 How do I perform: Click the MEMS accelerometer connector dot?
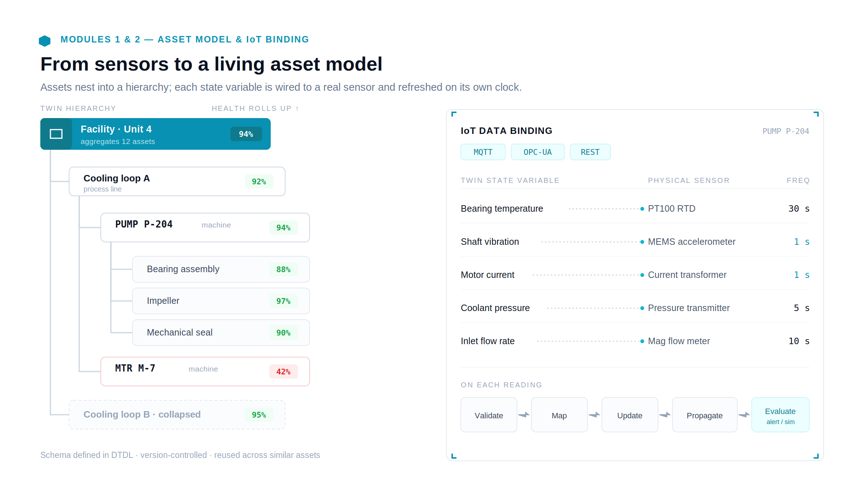point(642,242)
